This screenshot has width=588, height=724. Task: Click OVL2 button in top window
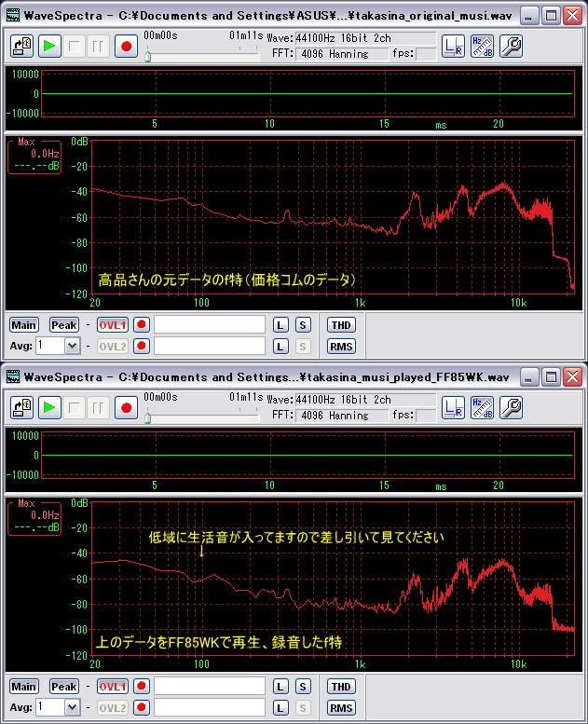(x=112, y=347)
